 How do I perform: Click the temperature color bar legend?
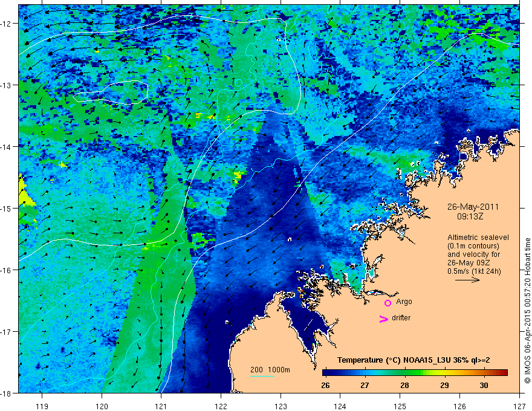pyautogui.click(x=415, y=373)
